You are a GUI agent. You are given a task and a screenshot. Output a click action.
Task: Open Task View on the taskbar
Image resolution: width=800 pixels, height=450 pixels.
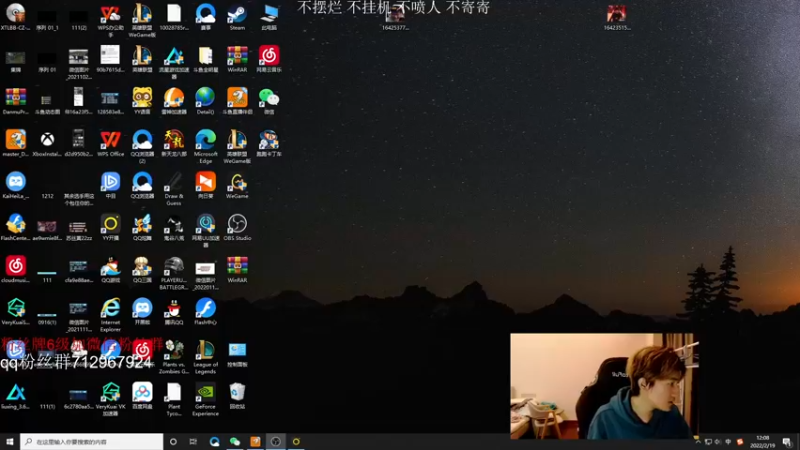(x=193, y=442)
